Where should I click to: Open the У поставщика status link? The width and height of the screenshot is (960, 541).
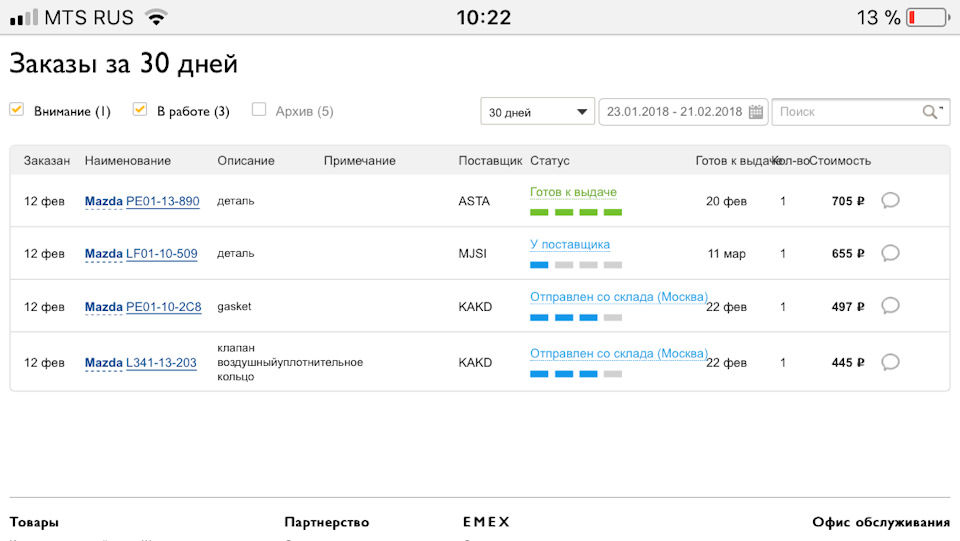pos(569,245)
